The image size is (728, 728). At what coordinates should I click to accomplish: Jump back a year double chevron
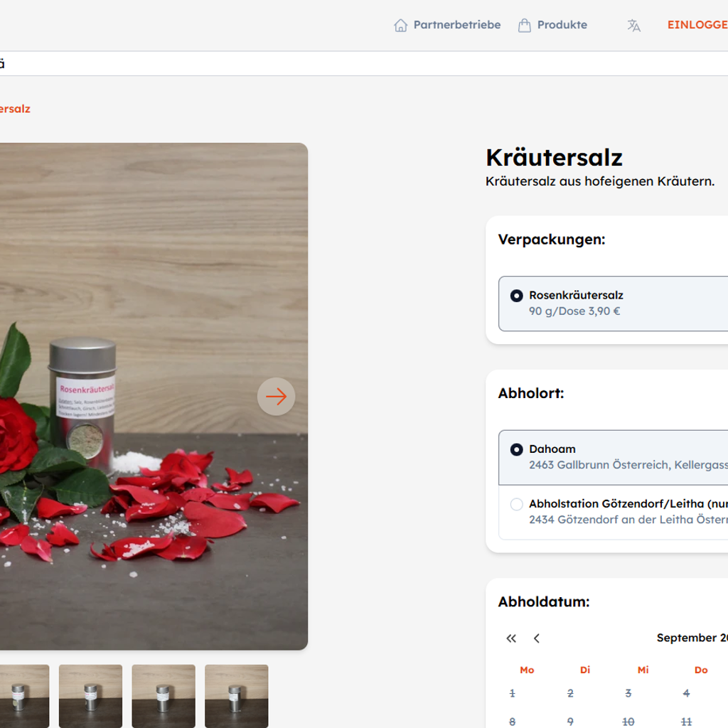[511, 638]
